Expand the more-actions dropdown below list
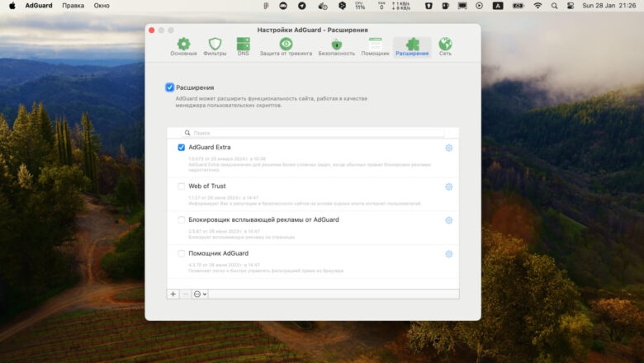Screen dimensions: 644x363 tap(200, 294)
